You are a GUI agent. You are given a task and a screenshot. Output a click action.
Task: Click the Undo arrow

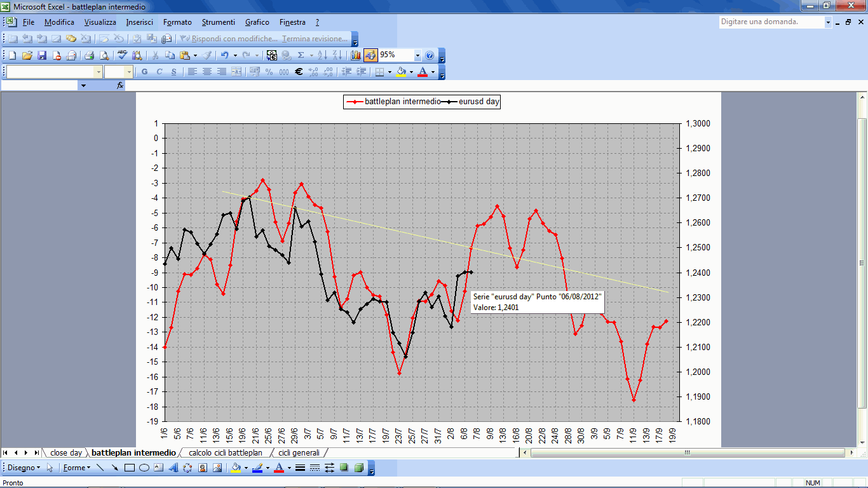[225, 55]
